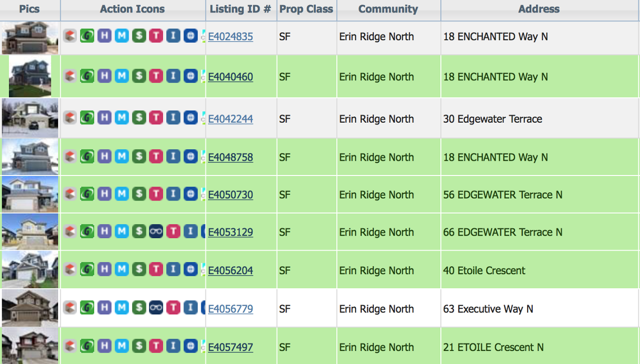The height and width of the screenshot is (364, 640).
Task: Click the blue I icon for listing E4042244
Action: pyautogui.click(x=174, y=118)
